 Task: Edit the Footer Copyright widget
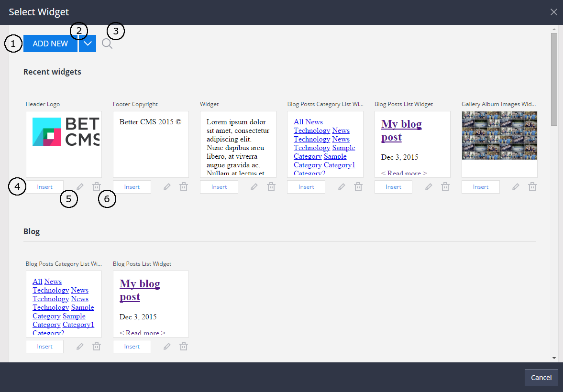click(166, 186)
